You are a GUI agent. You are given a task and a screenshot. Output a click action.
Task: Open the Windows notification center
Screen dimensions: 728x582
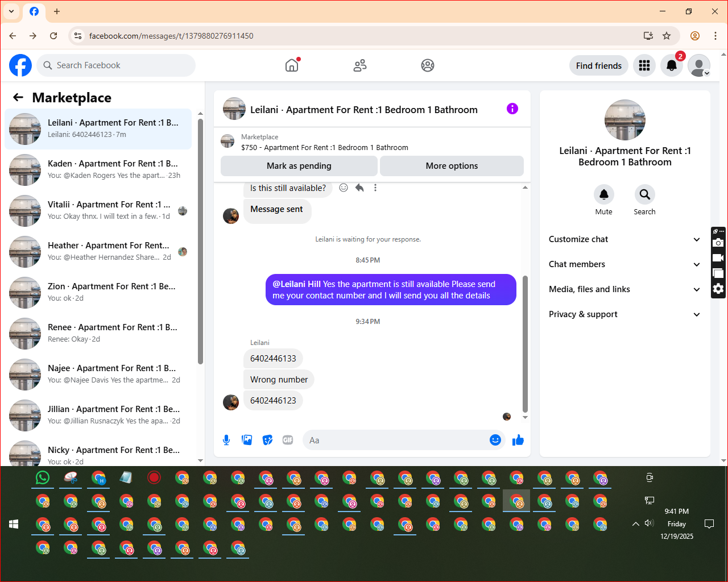point(709,524)
